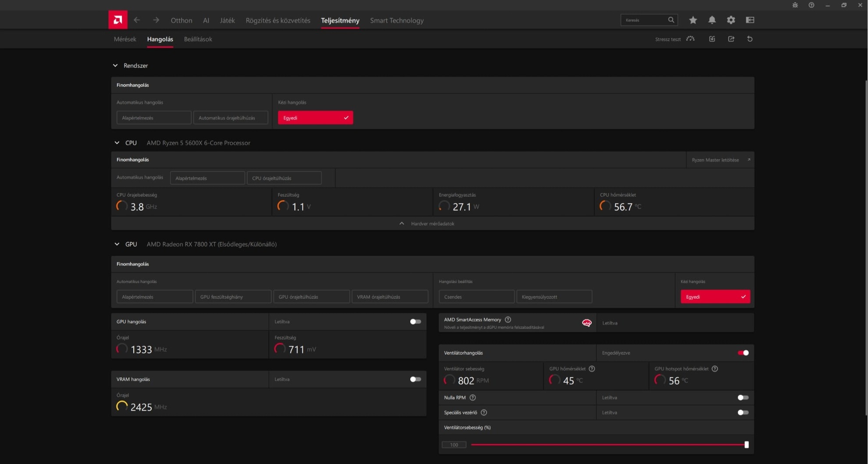Select the Teljesítmény tab

[340, 21]
